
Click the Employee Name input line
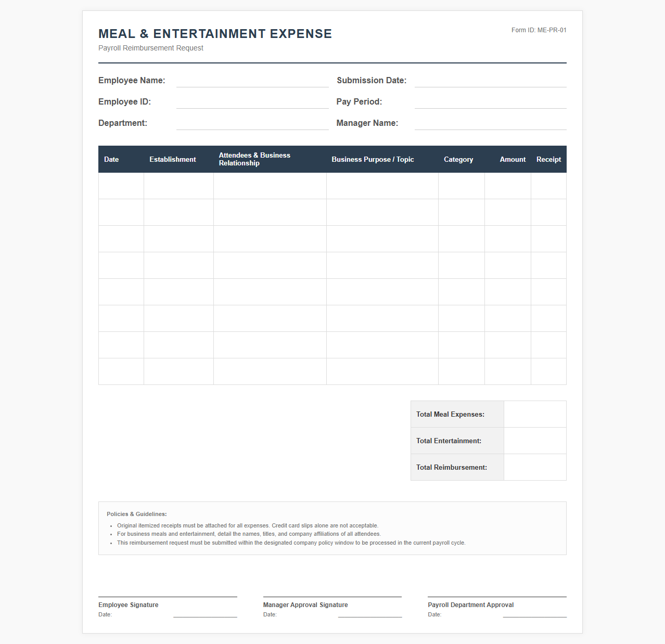coord(252,81)
